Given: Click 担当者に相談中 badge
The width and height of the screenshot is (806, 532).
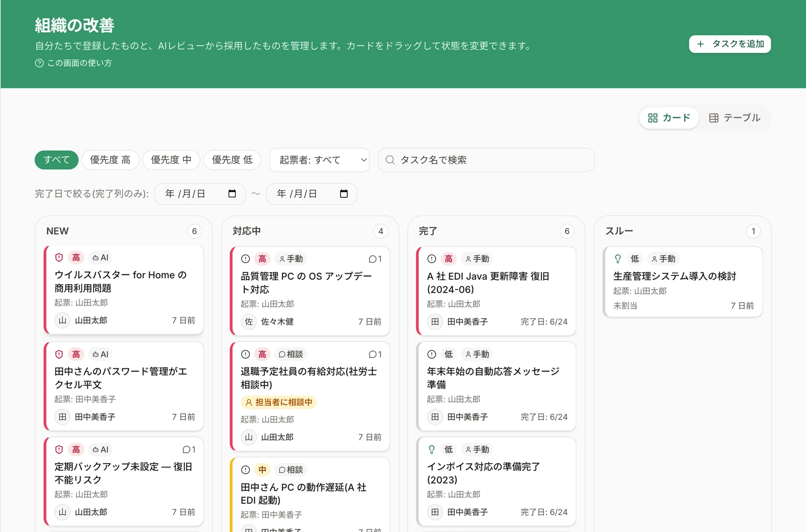Looking at the screenshot, I should [279, 402].
